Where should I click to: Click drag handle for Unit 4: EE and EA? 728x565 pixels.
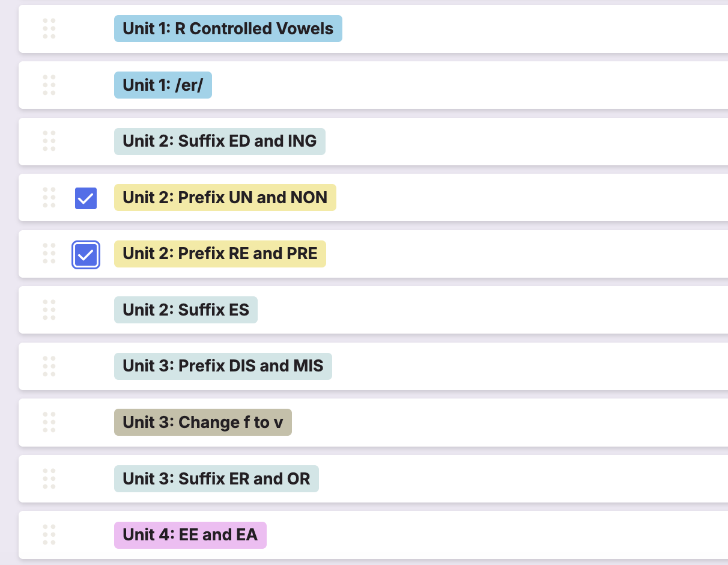click(49, 534)
